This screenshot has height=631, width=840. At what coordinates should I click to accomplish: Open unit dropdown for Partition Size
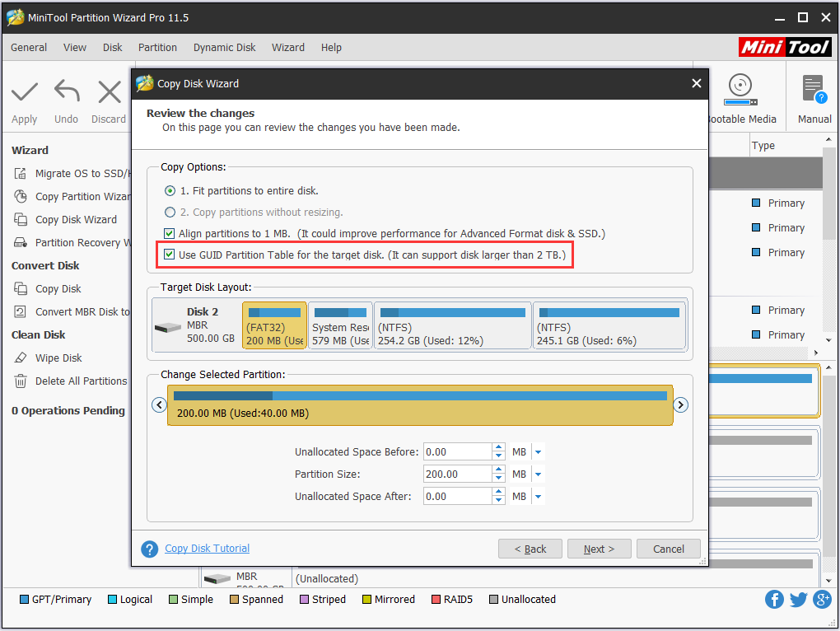click(x=538, y=474)
